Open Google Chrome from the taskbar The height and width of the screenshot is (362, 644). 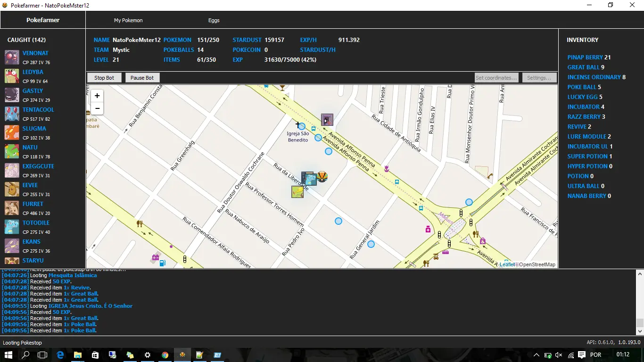[x=165, y=355]
